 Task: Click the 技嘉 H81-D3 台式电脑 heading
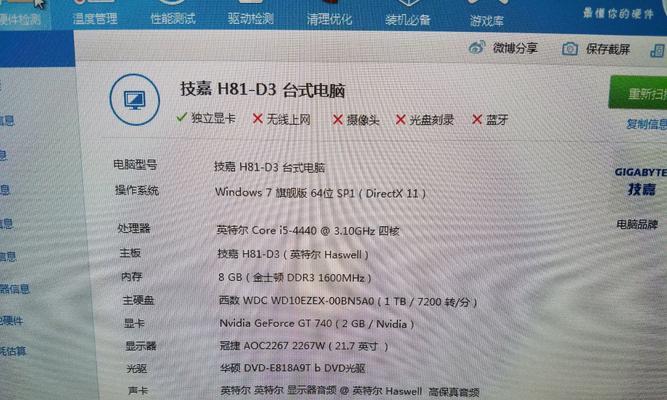pos(262,90)
